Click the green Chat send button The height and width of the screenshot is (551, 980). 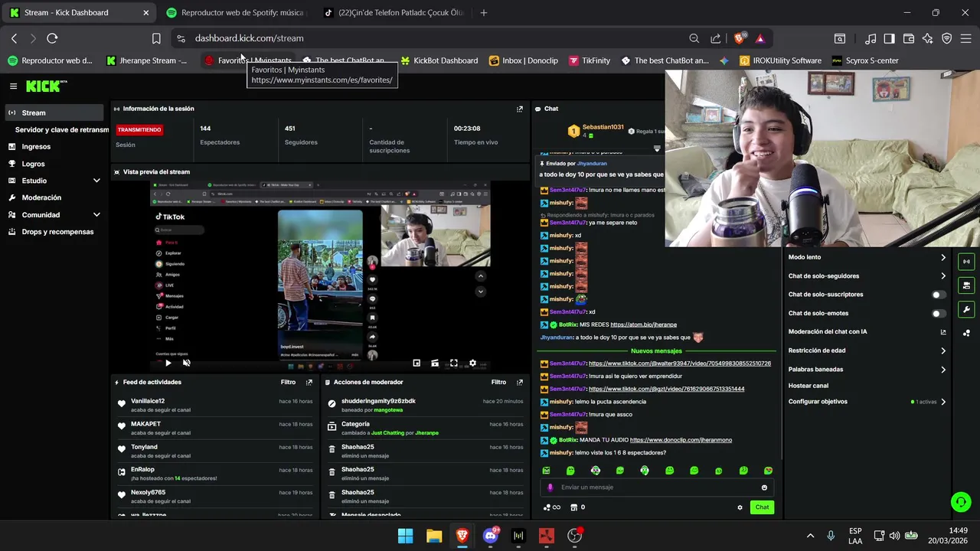(x=763, y=507)
